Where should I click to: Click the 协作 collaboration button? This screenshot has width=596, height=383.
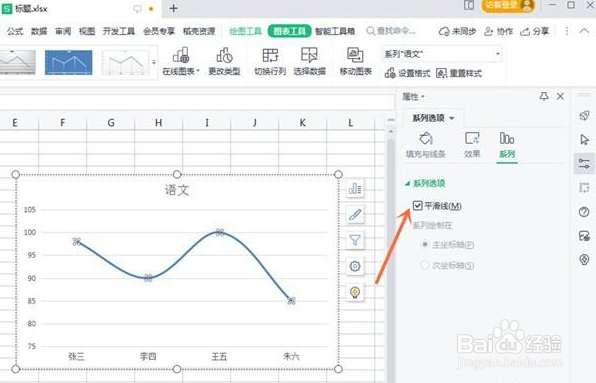point(498,31)
